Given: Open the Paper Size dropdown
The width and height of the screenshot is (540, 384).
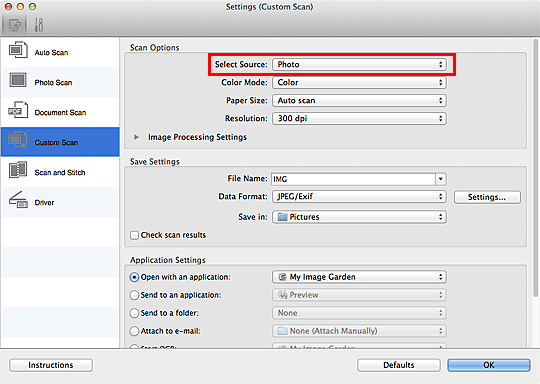Looking at the screenshot, I should (359, 101).
